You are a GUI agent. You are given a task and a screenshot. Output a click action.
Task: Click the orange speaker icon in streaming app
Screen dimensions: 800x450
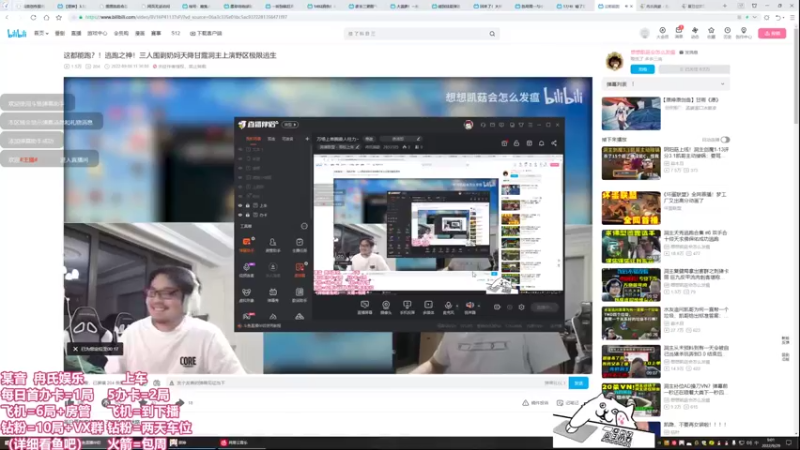tap(469, 305)
